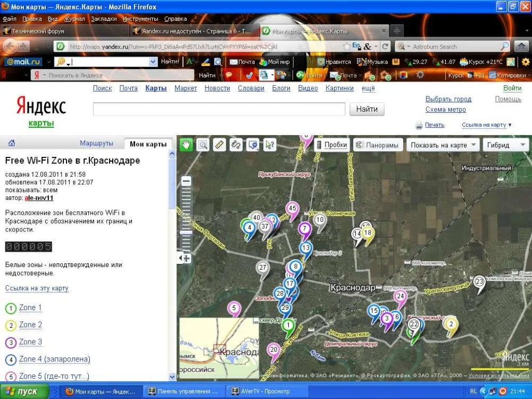Click the Firefox home button icon
The width and height of the screenshot is (532, 399).
pyautogui.click(x=521, y=46)
